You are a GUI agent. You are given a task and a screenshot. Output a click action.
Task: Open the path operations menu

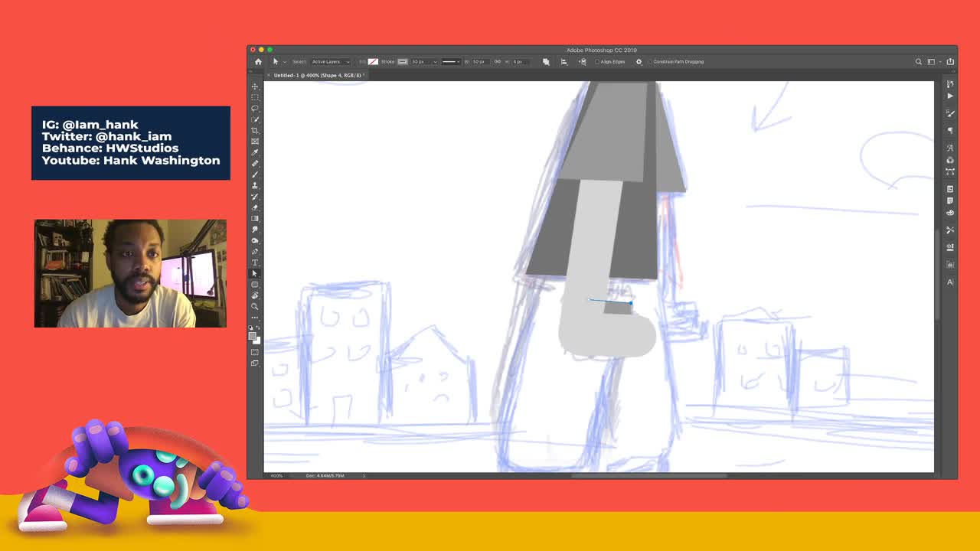coord(546,61)
